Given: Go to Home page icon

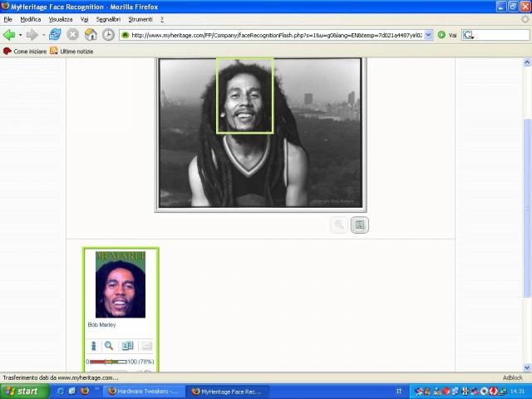Looking at the screenshot, I should 91,35.
